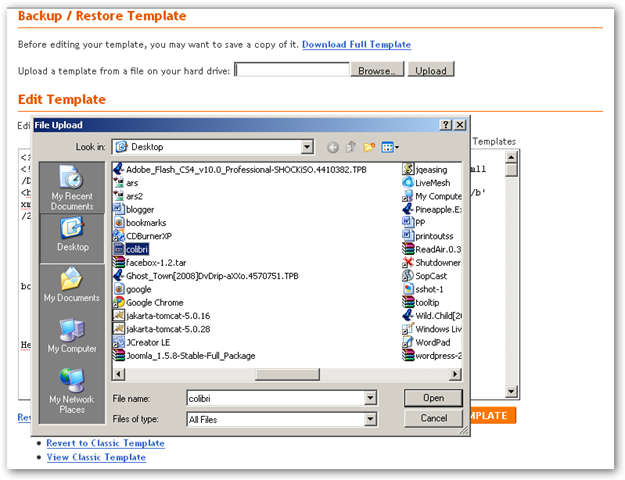The height and width of the screenshot is (480, 625).
Task: Click the template file path input field
Action: pos(292,70)
